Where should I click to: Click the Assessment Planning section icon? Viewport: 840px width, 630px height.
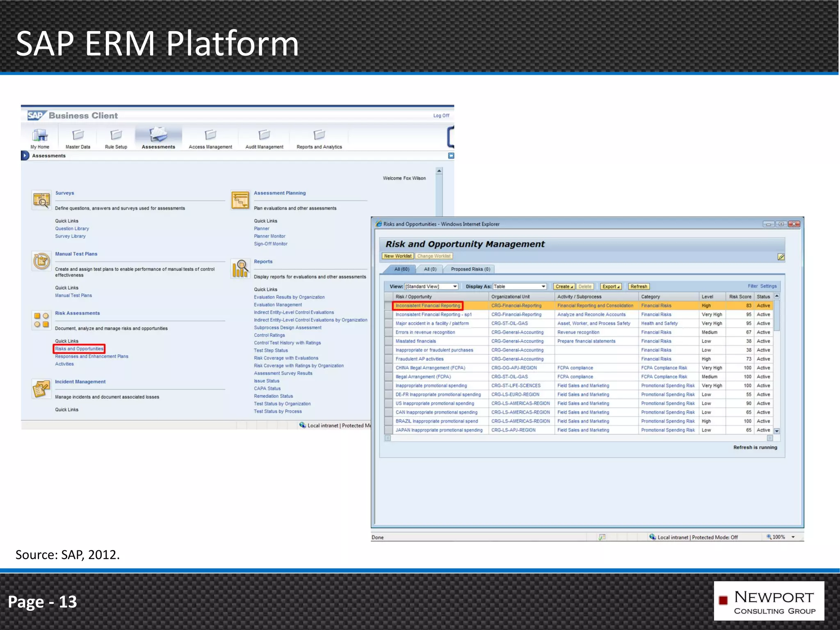click(240, 200)
